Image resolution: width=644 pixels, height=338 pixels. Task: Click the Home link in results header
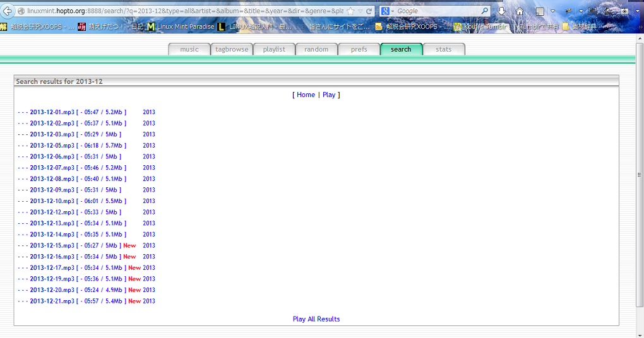click(306, 95)
